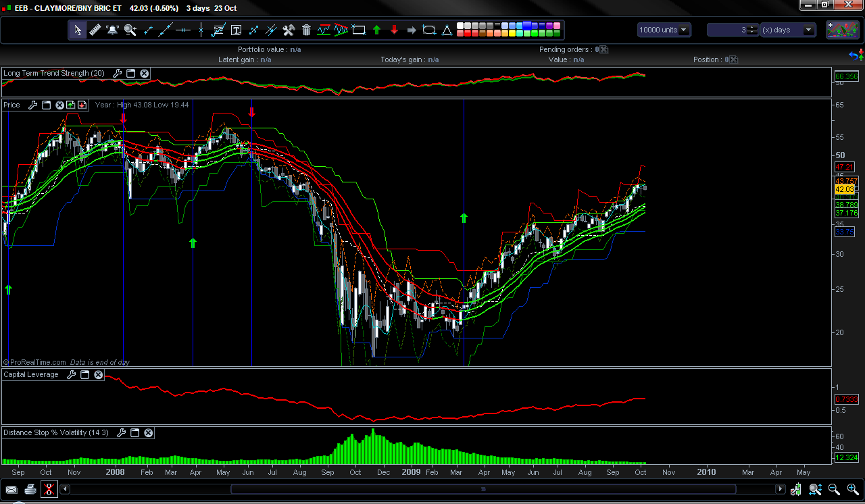Viewport: 865px width, 504px height.
Task: Click the Pending orders X box
Action: 603,49
